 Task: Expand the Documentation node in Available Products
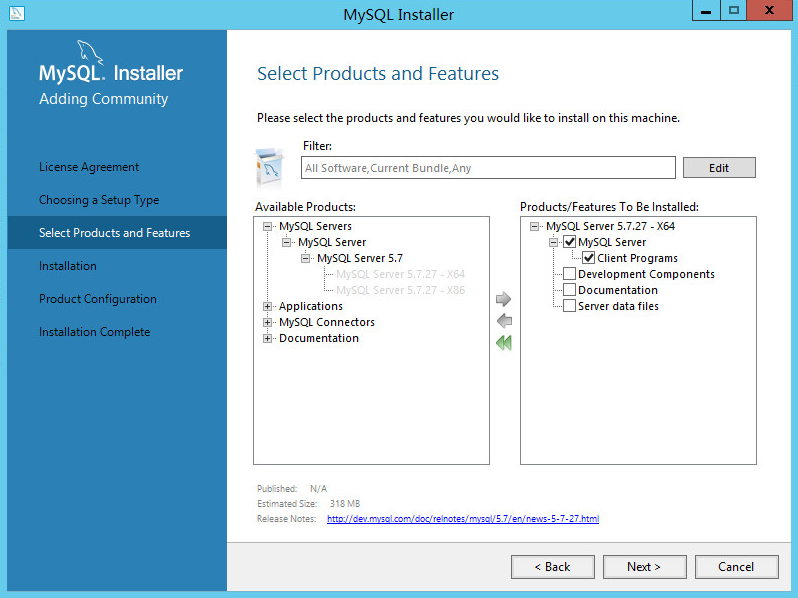click(x=267, y=338)
